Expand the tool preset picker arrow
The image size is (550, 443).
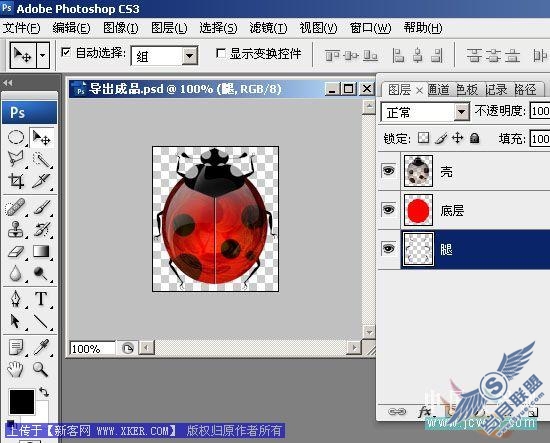(x=43, y=55)
